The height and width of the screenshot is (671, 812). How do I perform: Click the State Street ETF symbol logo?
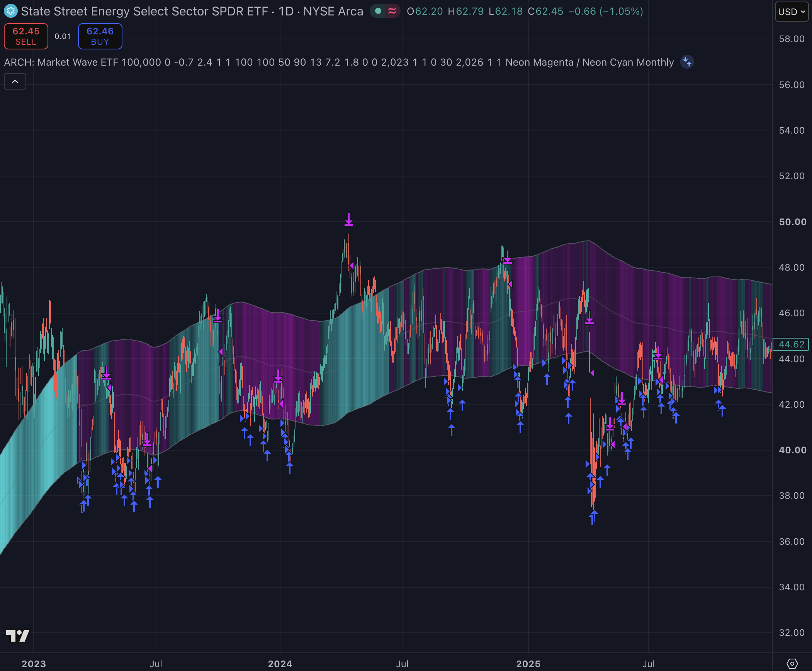pyautogui.click(x=10, y=11)
